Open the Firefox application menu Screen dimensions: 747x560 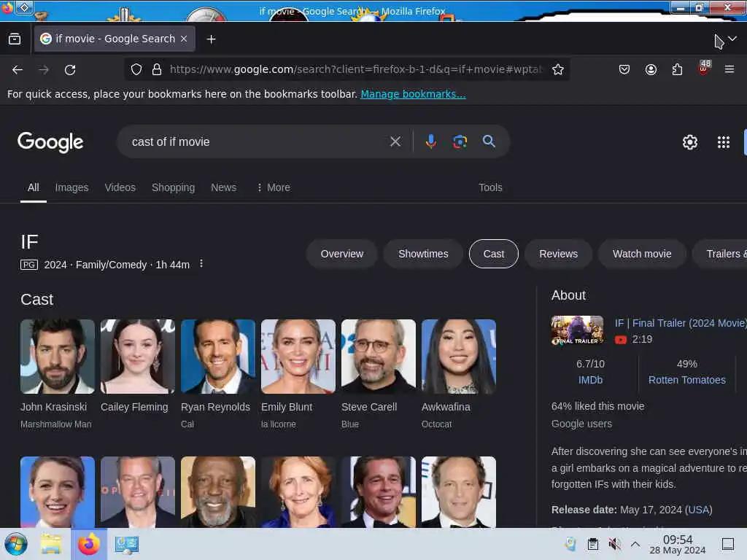coord(729,69)
